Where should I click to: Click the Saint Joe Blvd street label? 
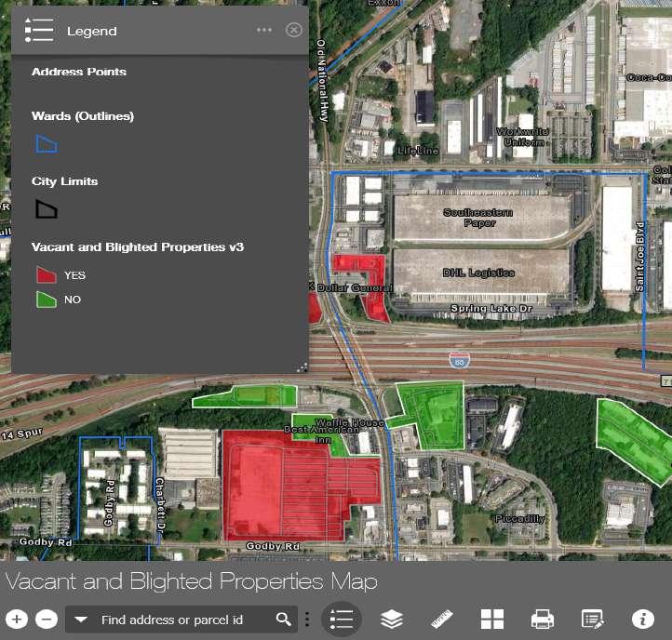639,257
